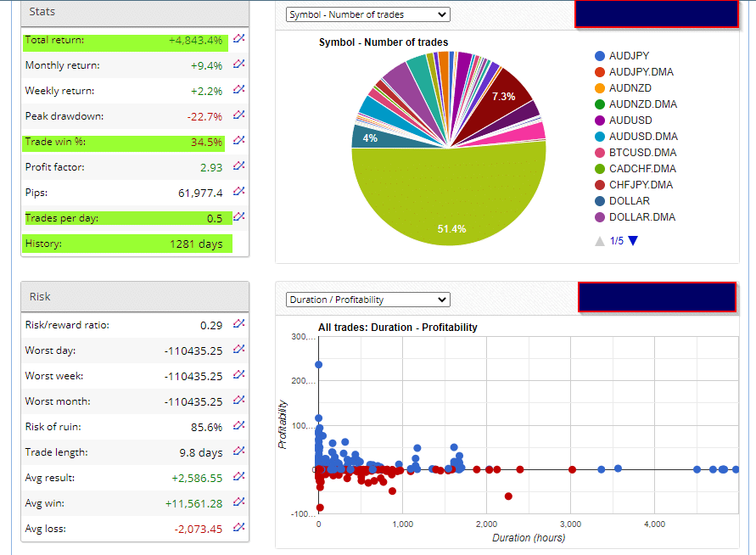
Task: Open the chart icon beside Trade win %
Action: point(238,141)
